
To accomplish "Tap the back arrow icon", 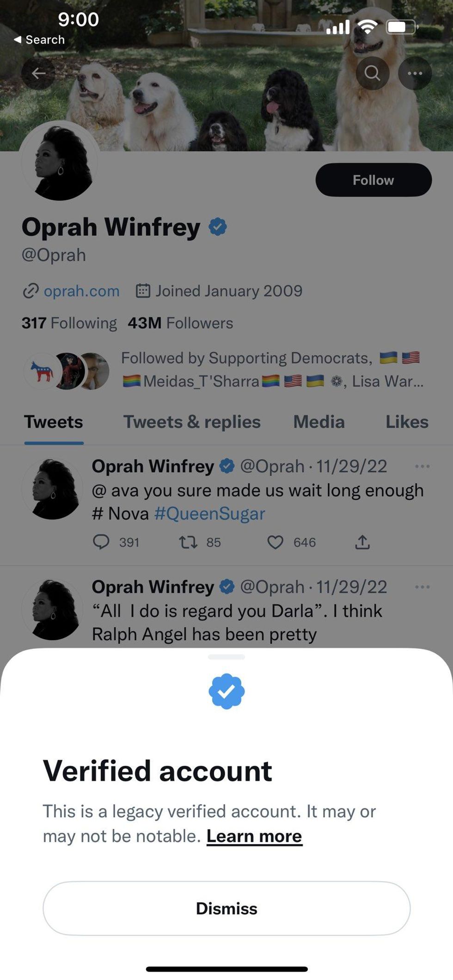I will 38,73.
